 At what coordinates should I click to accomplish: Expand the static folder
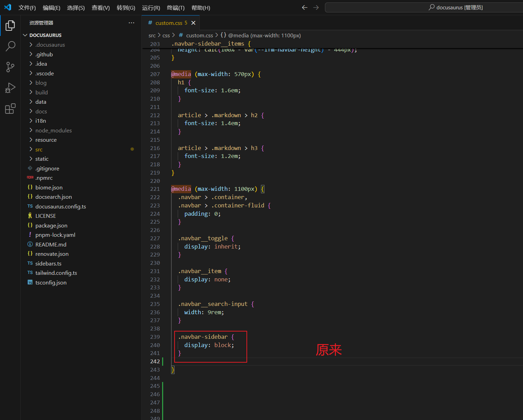(81, 159)
